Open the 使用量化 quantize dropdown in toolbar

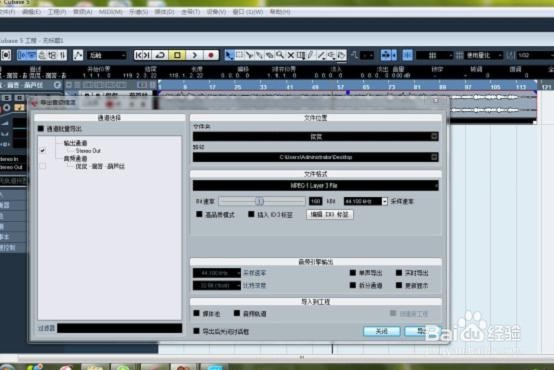coord(484,55)
